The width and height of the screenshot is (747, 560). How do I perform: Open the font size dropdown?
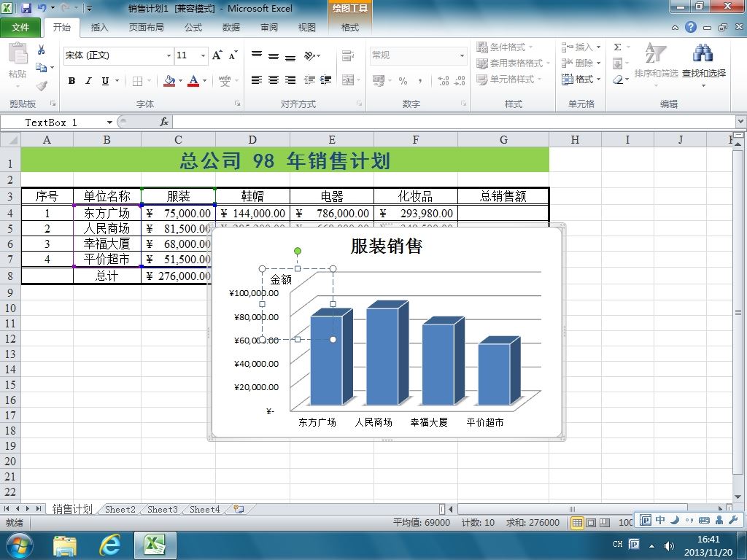pos(203,55)
